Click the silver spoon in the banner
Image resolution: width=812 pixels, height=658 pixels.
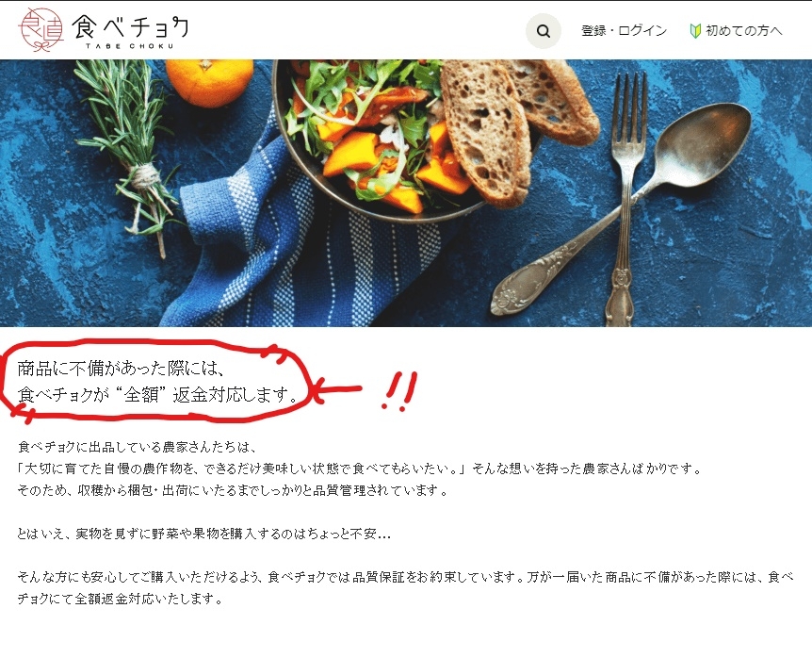coord(622,207)
